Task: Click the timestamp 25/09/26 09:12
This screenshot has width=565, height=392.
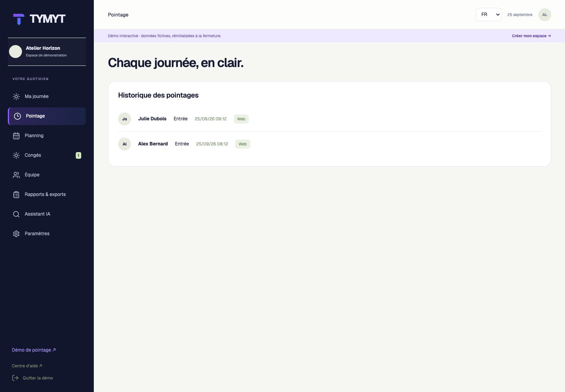Action: (x=211, y=119)
